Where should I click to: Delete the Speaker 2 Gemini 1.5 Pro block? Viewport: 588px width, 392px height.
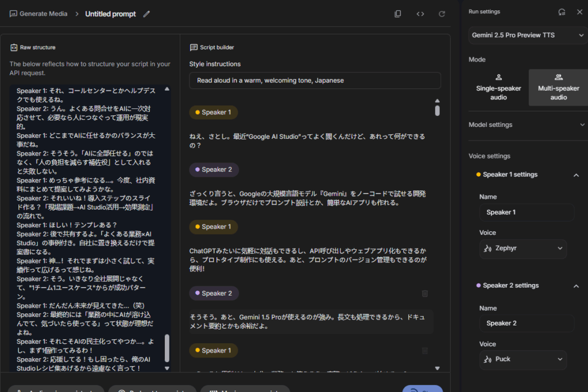tap(425, 293)
